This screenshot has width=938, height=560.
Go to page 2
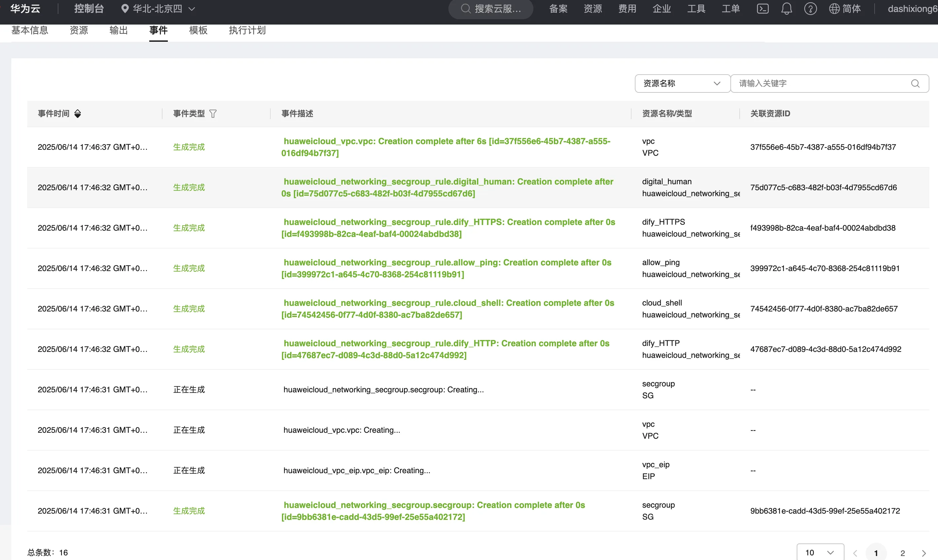point(903,553)
